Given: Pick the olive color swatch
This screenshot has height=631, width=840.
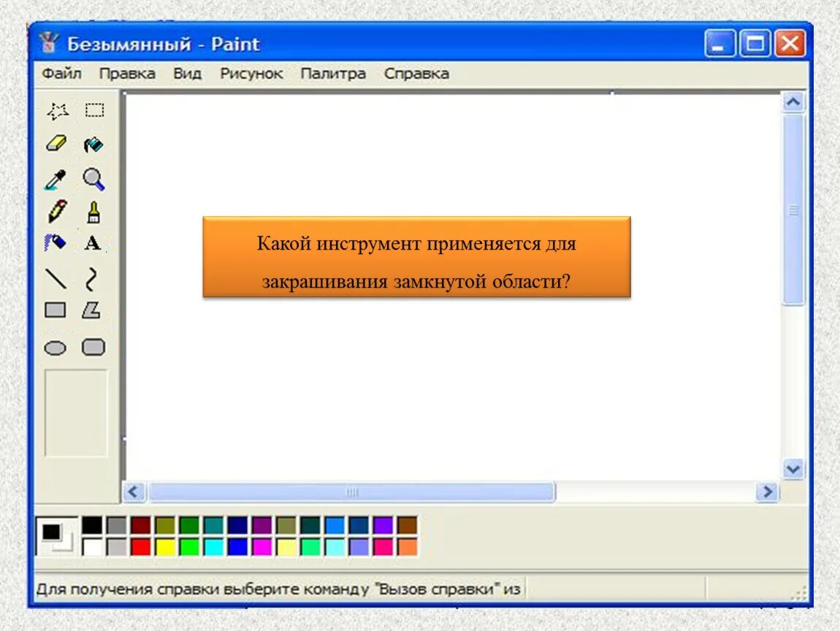Looking at the screenshot, I should tap(165, 525).
